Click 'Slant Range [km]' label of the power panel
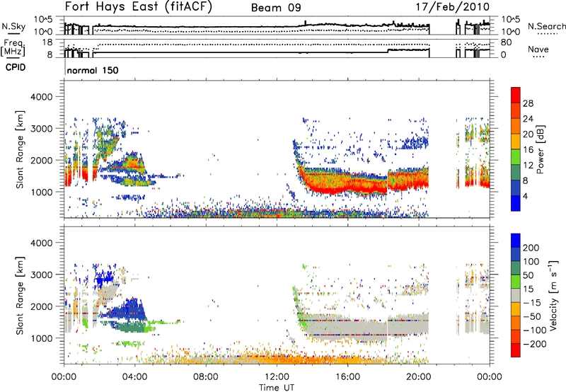This screenshot has width=566, height=392. (x=20, y=149)
